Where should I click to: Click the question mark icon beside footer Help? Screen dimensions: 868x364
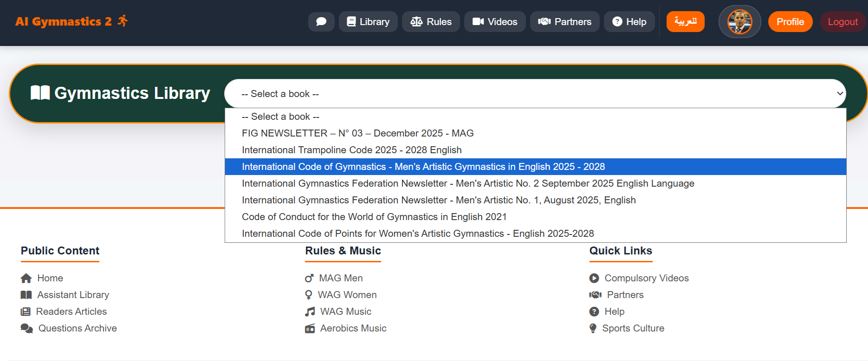[594, 312]
